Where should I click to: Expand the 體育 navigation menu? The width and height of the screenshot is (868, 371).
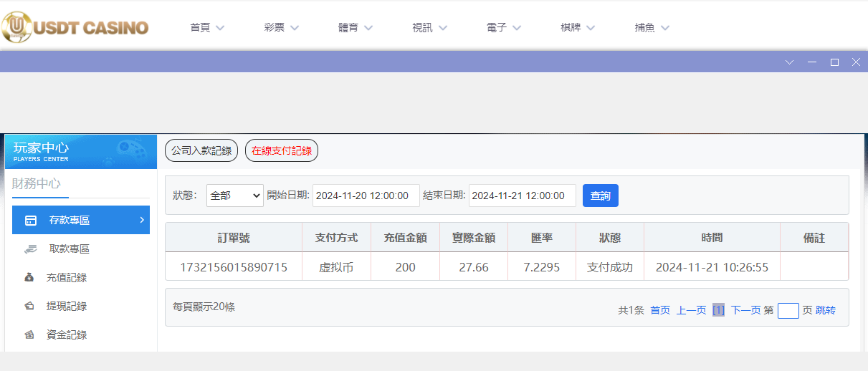[356, 28]
